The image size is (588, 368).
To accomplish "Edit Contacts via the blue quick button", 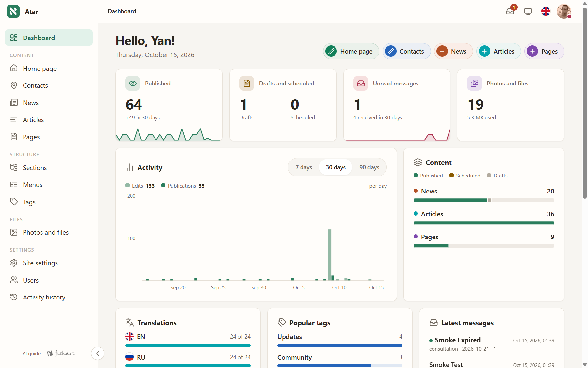I will click(x=407, y=51).
